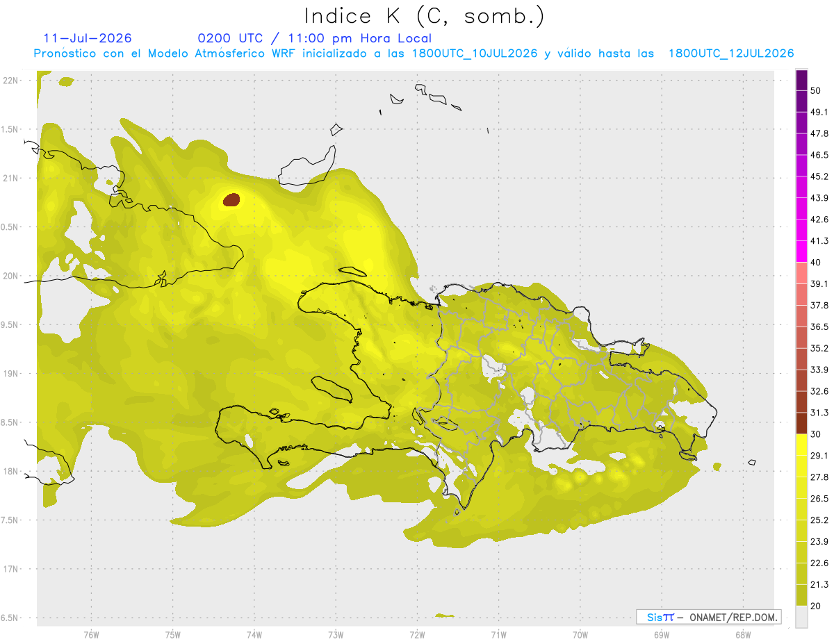Click the colorbar value 46.5
The width and height of the screenshot is (834, 644).
click(819, 155)
